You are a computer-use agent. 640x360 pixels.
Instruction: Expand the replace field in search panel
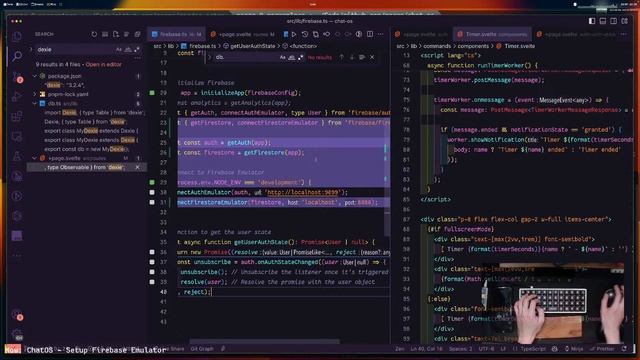(x=31, y=49)
